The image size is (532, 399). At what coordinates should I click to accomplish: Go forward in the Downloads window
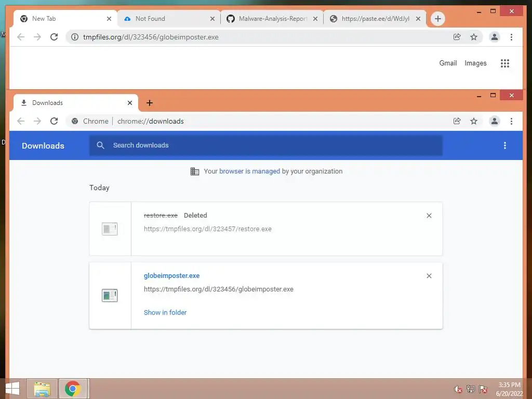[x=37, y=121]
